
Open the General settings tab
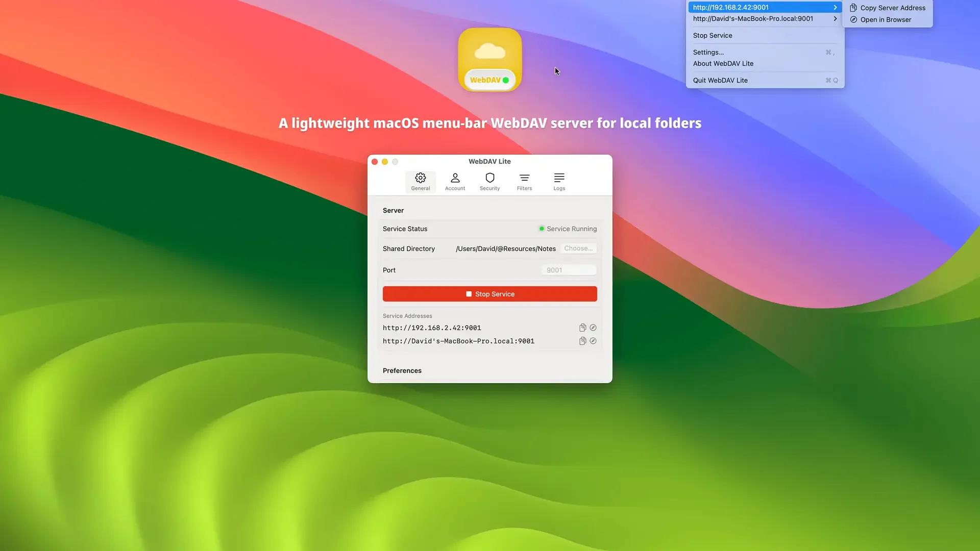421,182
